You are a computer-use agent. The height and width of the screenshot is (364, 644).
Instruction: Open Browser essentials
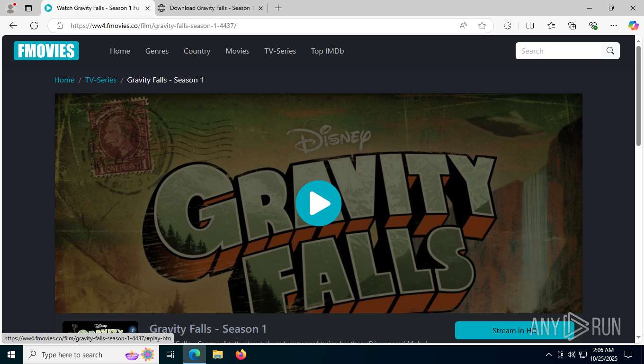coord(593,26)
